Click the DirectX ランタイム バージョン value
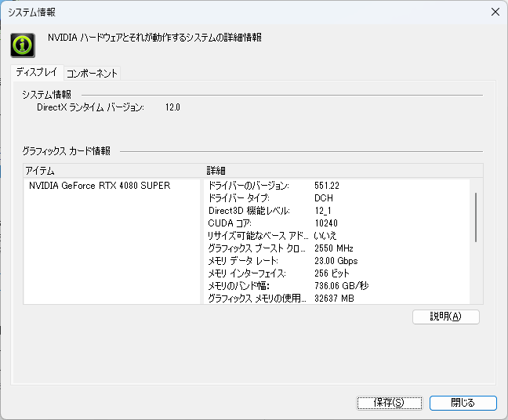This screenshot has height=420, width=508. click(x=172, y=107)
